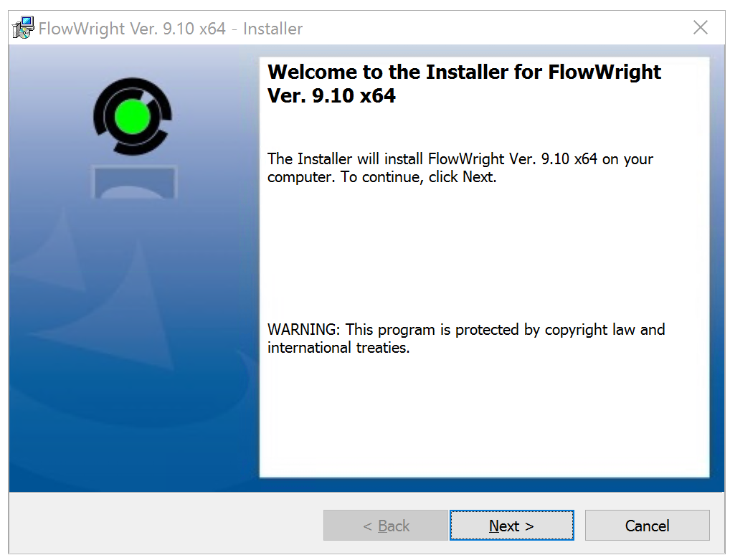This screenshot has height=560, width=730.
Task: Click the disabled Back button
Action: click(384, 525)
